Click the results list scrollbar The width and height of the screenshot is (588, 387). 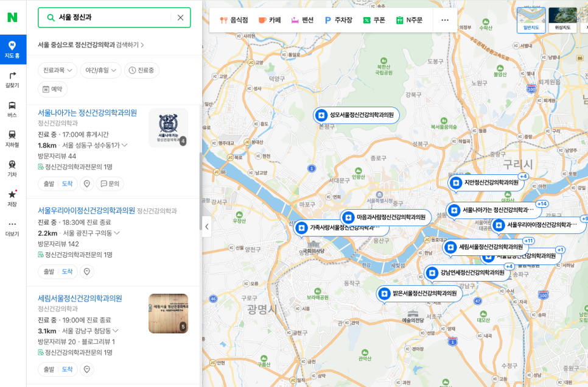tap(201, 191)
